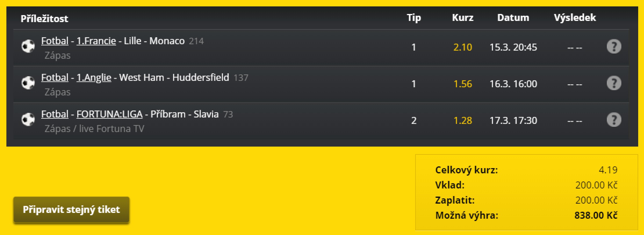The width and height of the screenshot is (644, 235).
Task: Click the soccer ball icon for West Ham - Huddersfield
Action: pos(28,83)
